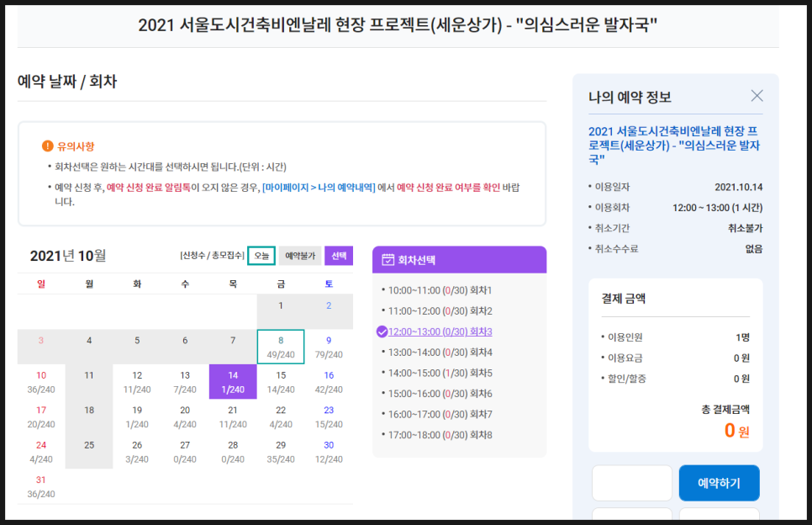
Task: Pick October 26 (3/240) on the calendar
Action: point(137,452)
